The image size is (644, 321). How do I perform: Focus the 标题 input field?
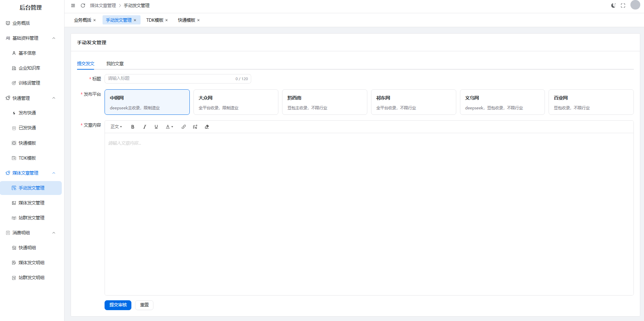178,79
